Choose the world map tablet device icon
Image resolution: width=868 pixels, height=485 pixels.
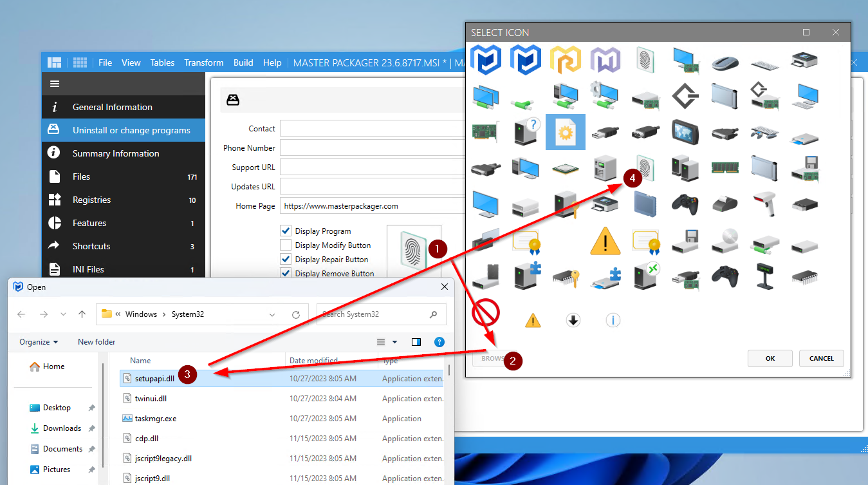coord(685,132)
